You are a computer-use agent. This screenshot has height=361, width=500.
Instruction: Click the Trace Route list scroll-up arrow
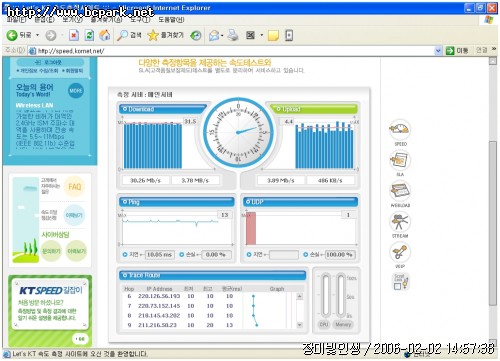coord(300,296)
